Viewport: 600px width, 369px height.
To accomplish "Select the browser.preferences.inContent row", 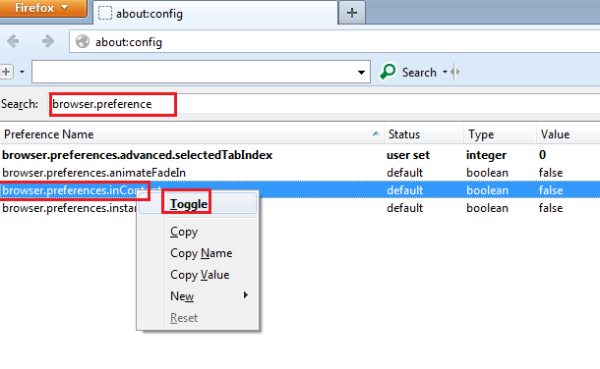I will click(300, 190).
